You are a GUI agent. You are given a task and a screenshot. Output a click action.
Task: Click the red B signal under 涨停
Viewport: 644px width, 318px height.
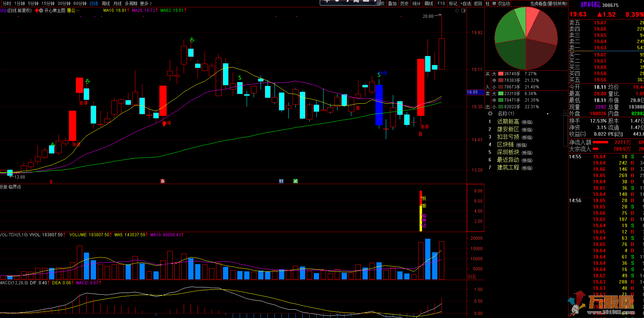[x=421, y=134]
